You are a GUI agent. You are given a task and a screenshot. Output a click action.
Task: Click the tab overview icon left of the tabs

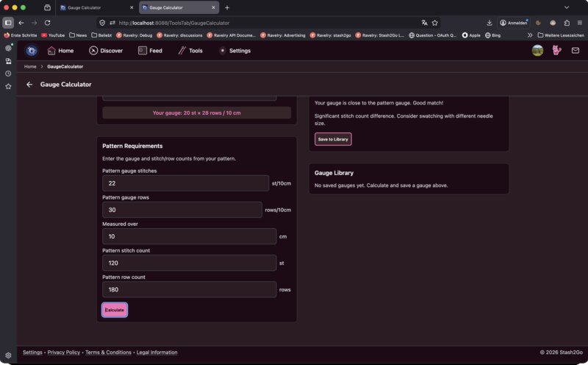tap(47, 7)
